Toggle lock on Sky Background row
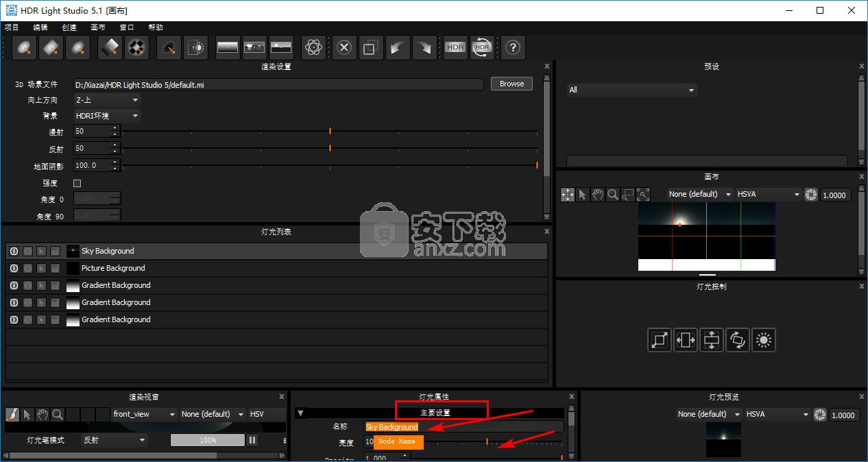The image size is (868, 462). pos(55,251)
